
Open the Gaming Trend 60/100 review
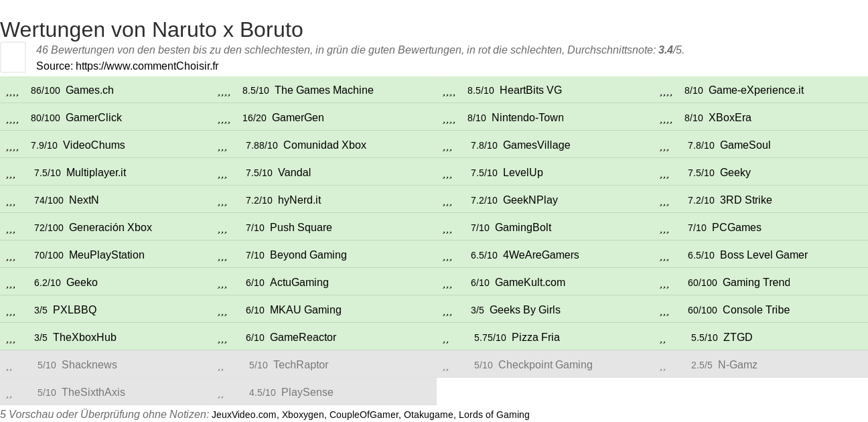tap(756, 283)
